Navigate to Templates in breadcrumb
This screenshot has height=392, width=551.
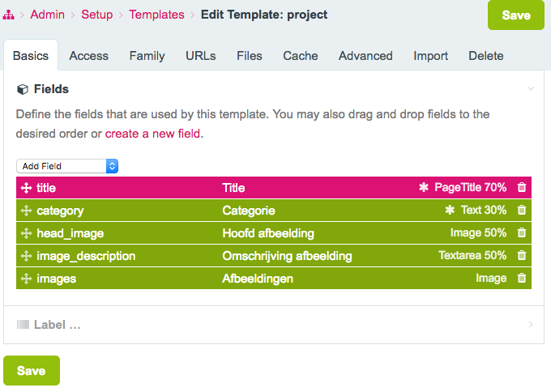tap(156, 15)
